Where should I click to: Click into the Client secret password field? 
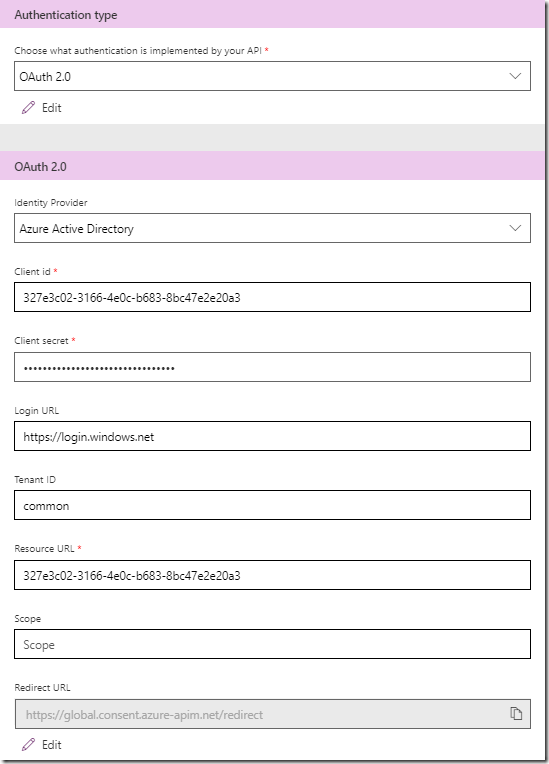click(x=272, y=367)
